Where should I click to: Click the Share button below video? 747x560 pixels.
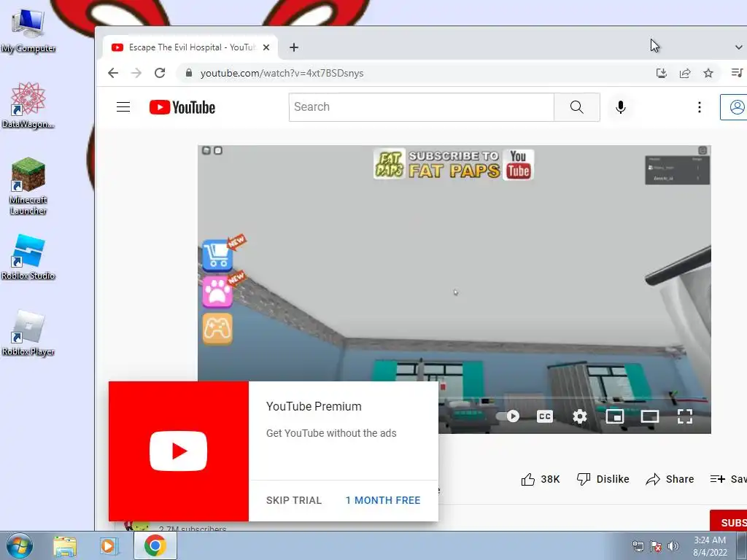pyautogui.click(x=670, y=479)
